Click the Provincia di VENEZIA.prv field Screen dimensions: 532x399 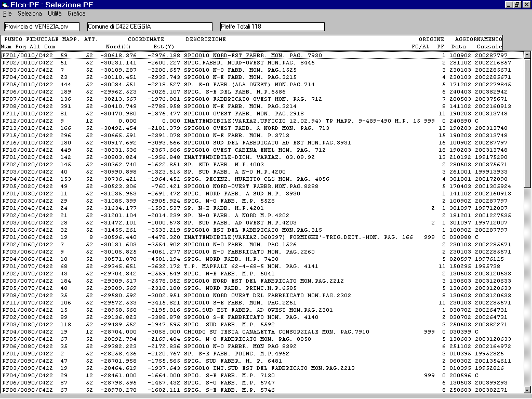[42, 26]
